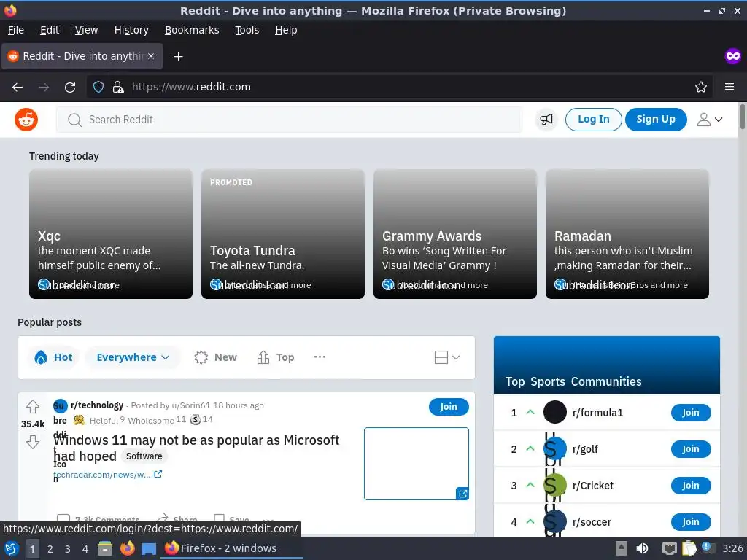Open the Grammy Awards trending card

(455, 234)
